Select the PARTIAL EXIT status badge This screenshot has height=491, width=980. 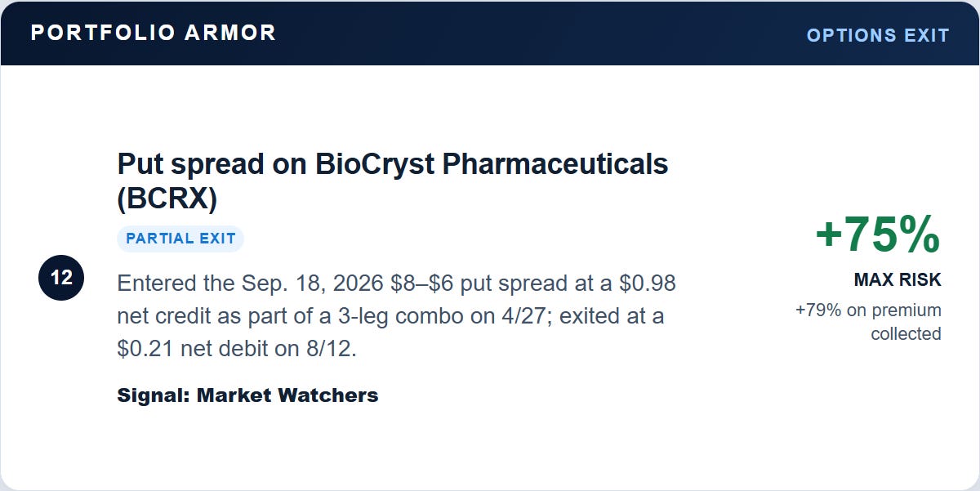(180, 239)
